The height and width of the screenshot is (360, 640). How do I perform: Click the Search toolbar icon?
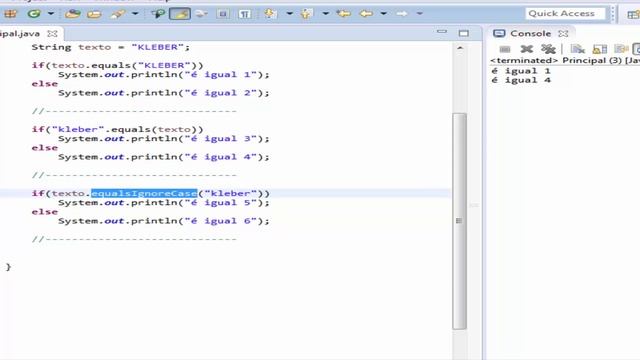tap(118, 14)
